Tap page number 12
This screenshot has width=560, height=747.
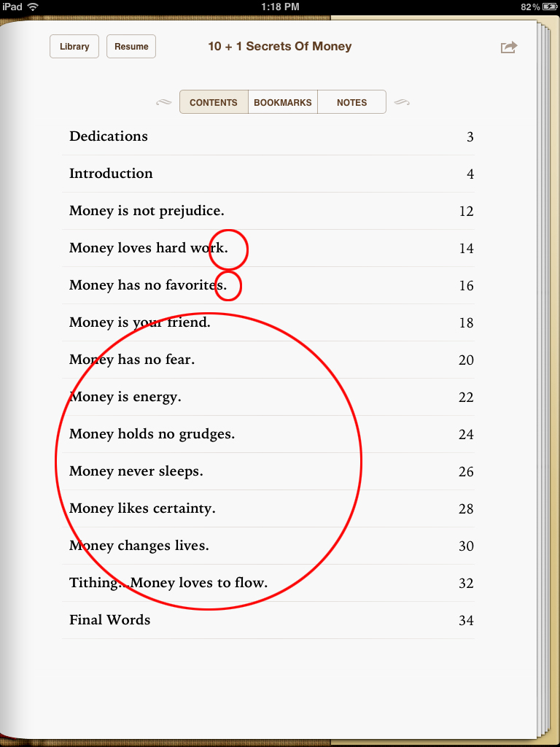point(467,212)
